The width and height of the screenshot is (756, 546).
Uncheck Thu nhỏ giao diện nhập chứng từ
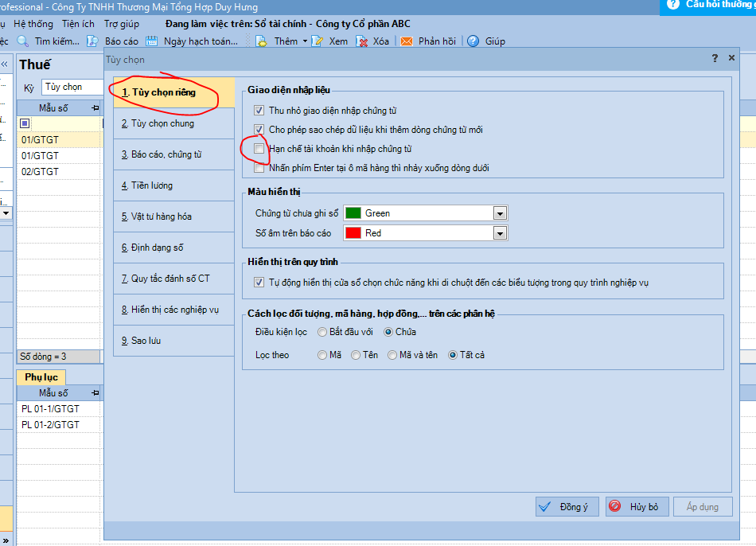pyautogui.click(x=259, y=111)
